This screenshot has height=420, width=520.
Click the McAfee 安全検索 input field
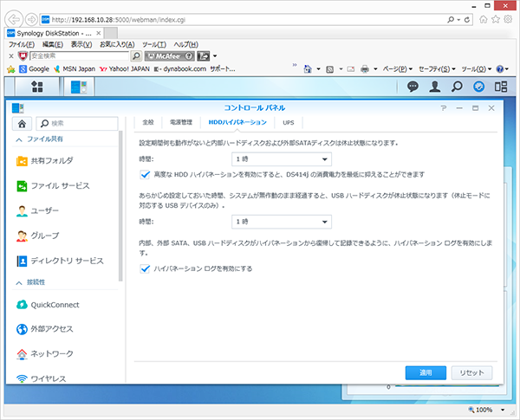[79, 55]
